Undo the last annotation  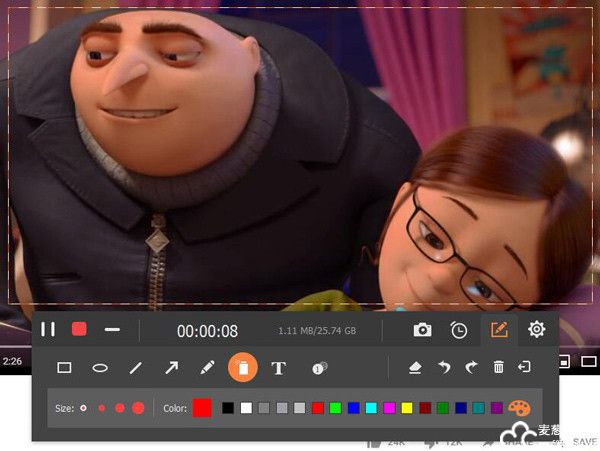point(444,368)
